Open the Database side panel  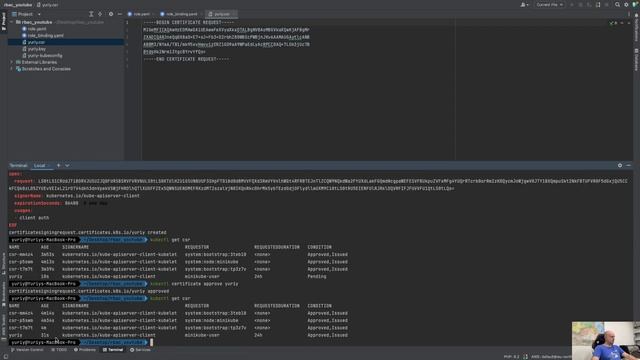point(636,60)
